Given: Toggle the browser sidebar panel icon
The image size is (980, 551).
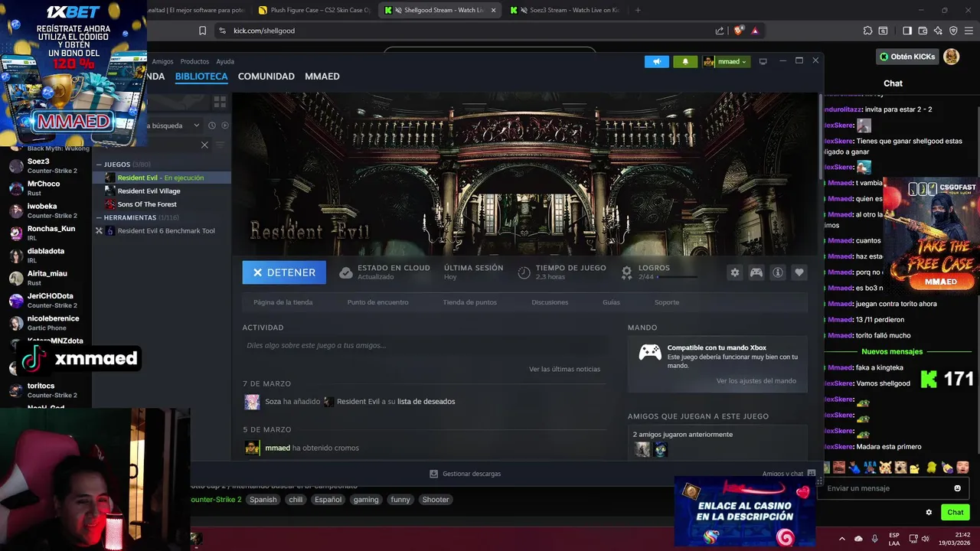Looking at the screenshot, I should 907,31.
